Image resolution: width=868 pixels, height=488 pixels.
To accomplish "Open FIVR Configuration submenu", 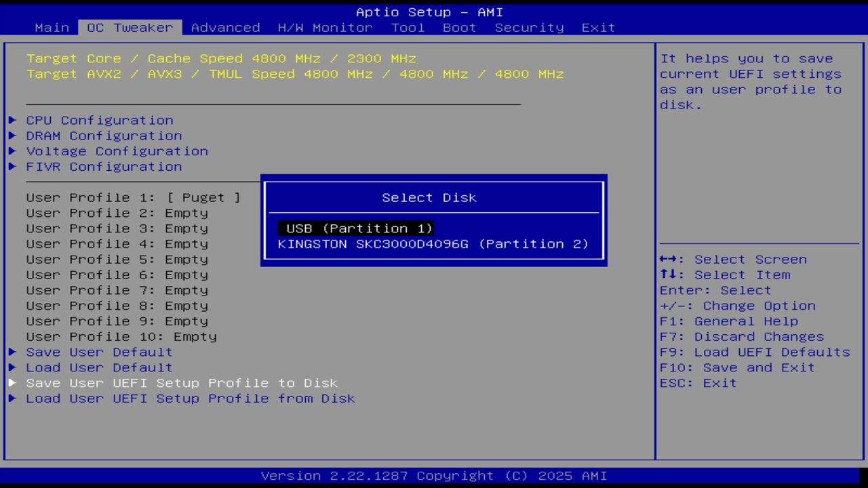I will [x=104, y=167].
